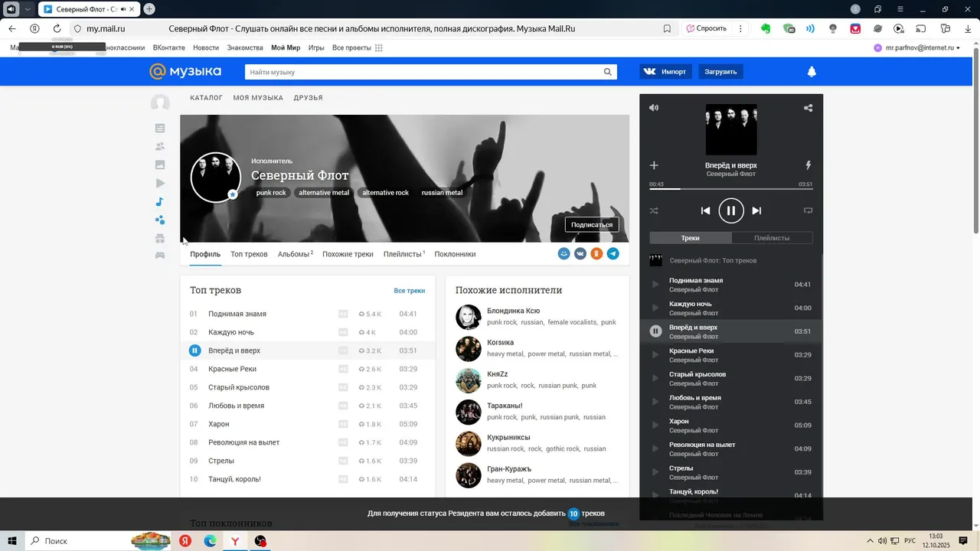The image size is (980, 551).
Task: Share via Telegram icon
Action: pyautogui.click(x=613, y=253)
